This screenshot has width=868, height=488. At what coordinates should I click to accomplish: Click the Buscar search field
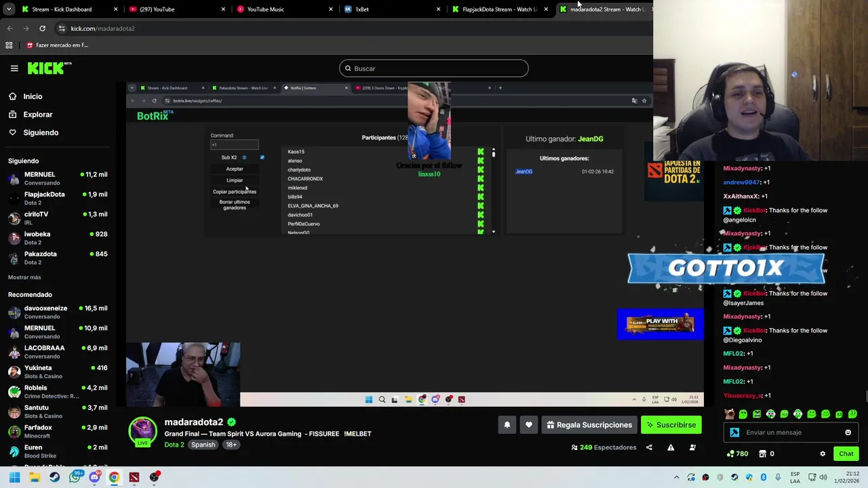click(434, 68)
